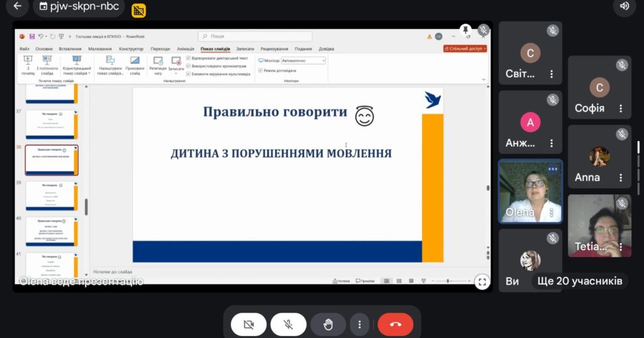Go back with the top-left arrow
The image size is (644, 338).
(x=17, y=6)
